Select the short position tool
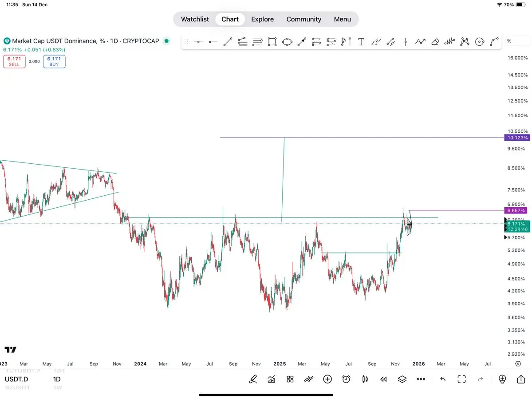The height and width of the screenshot is (399, 532). click(331, 42)
